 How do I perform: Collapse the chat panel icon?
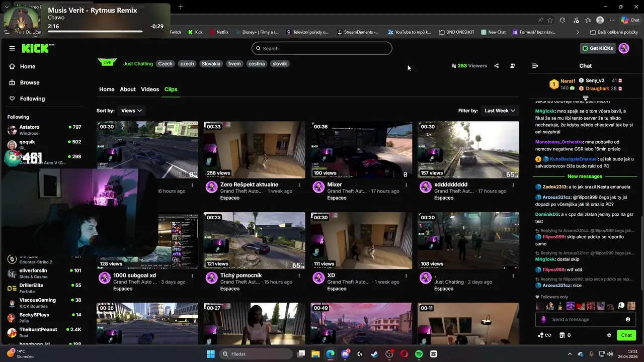[535, 66]
